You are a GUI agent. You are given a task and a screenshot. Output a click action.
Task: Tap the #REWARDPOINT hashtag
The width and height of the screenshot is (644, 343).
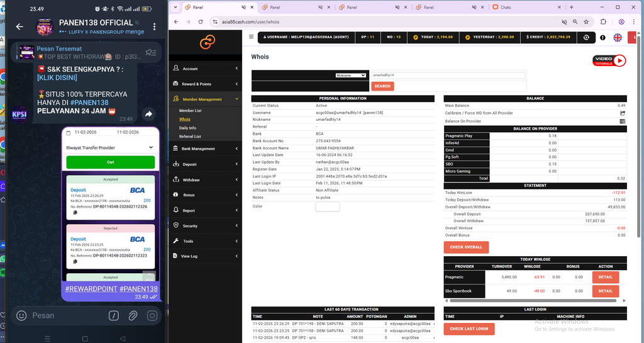coord(91,289)
